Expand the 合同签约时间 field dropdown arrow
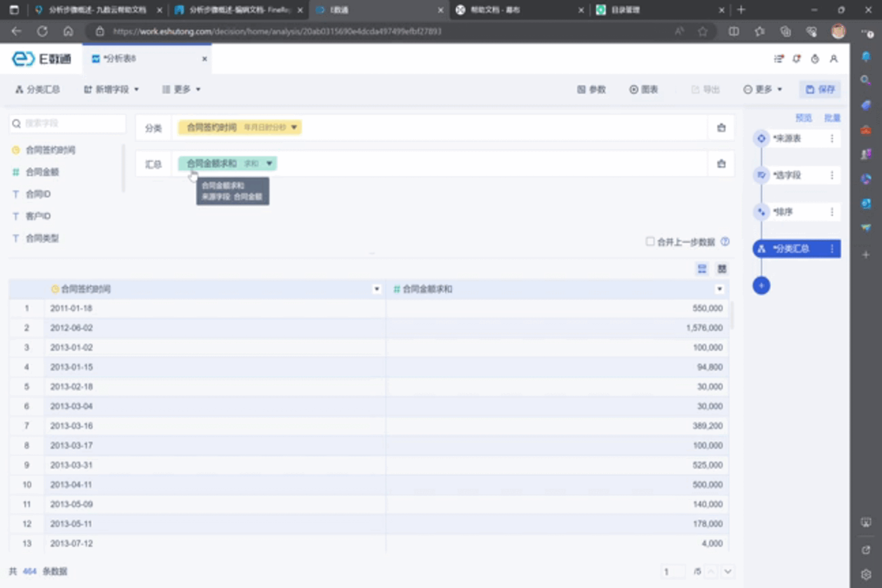 pyautogui.click(x=294, y=127)
